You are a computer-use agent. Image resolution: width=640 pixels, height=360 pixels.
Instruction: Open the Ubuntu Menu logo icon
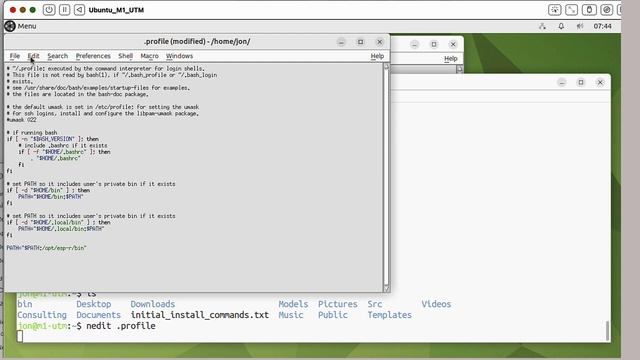[10, 26]
